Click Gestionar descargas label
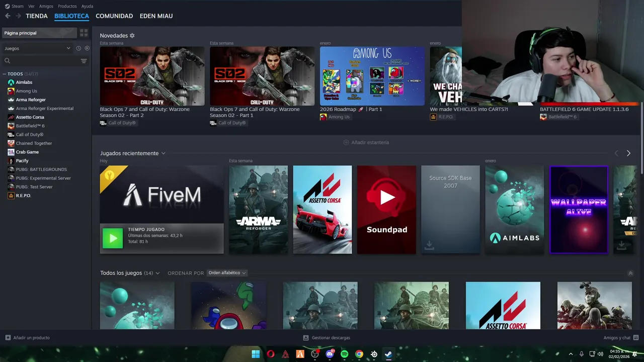 331,338
